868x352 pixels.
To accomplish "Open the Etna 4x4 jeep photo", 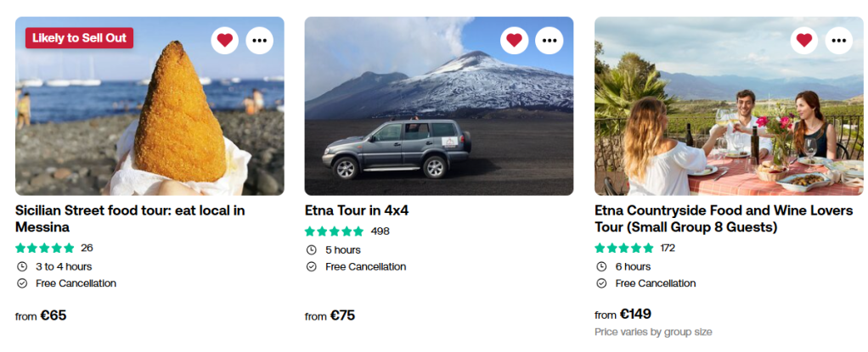I will pyautogui.click(x=438, y=119).
